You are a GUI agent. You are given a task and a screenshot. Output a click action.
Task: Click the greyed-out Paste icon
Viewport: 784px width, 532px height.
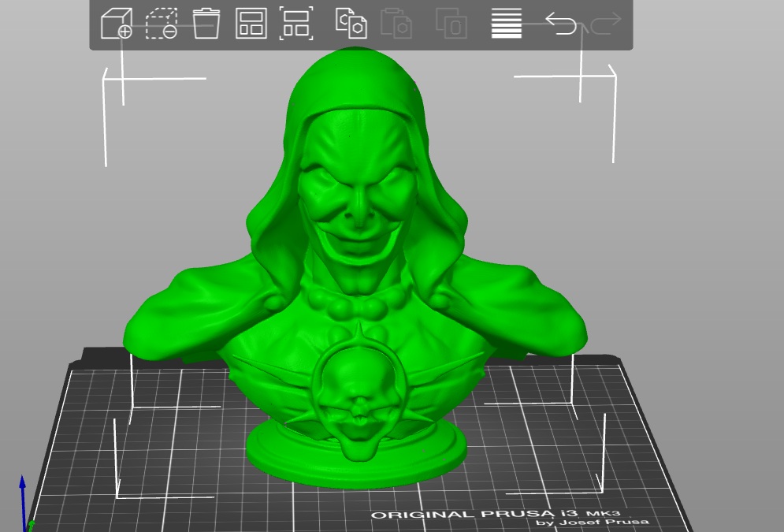click(x=396, y=23)
